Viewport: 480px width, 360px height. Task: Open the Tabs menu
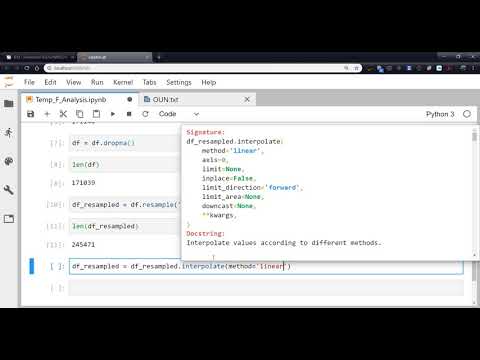tap(149, 82)
